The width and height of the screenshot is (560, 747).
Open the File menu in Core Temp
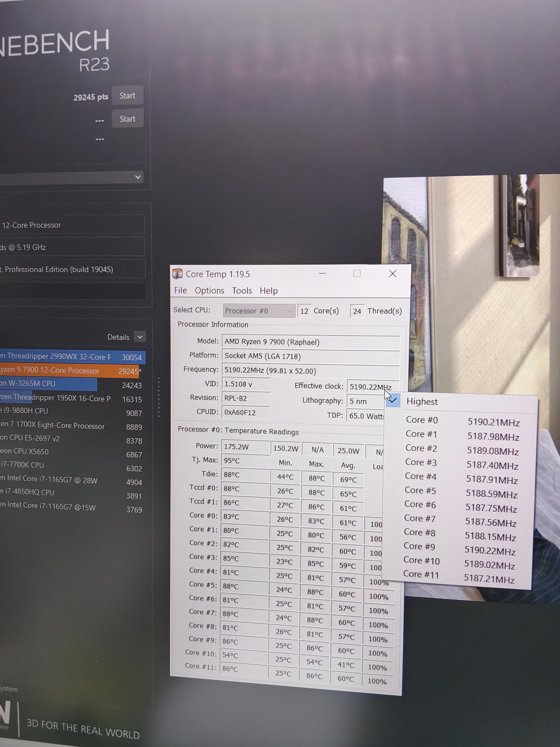point(180,290)
